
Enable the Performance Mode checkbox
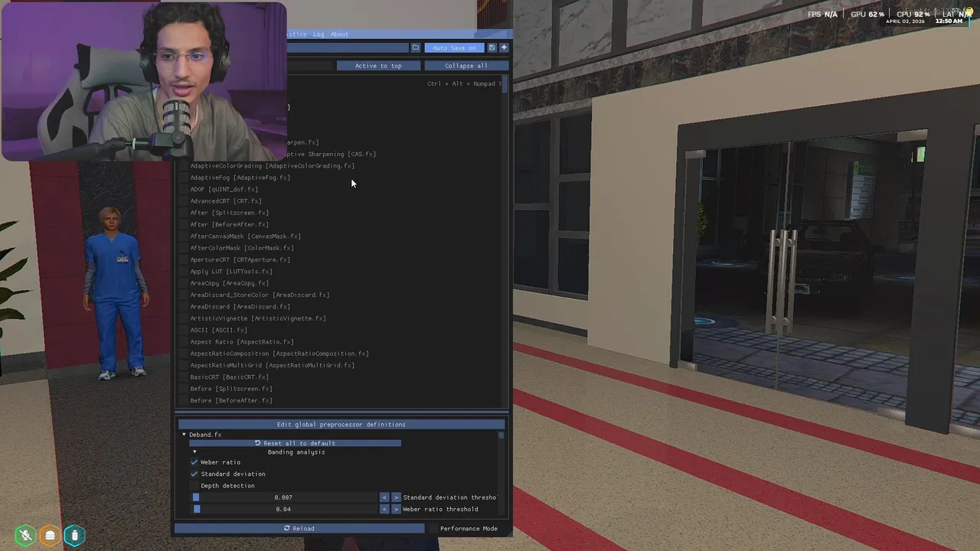click(433, 528)
